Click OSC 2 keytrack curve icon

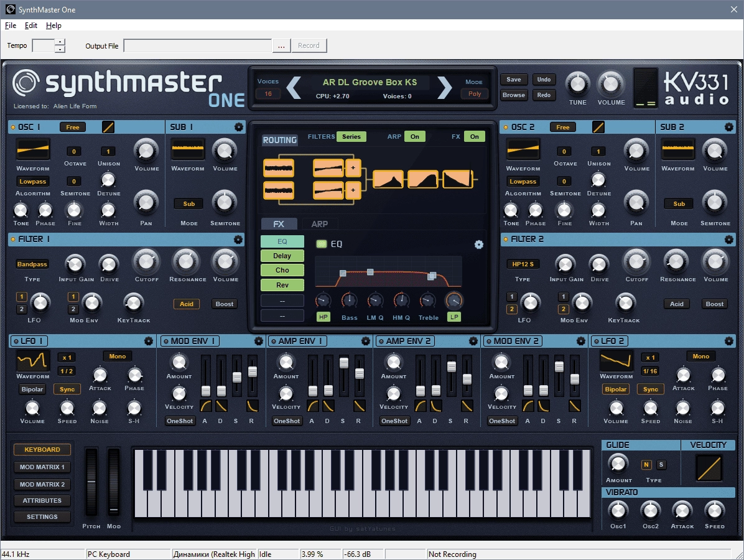pyautogui.click(x=598, y=127)
